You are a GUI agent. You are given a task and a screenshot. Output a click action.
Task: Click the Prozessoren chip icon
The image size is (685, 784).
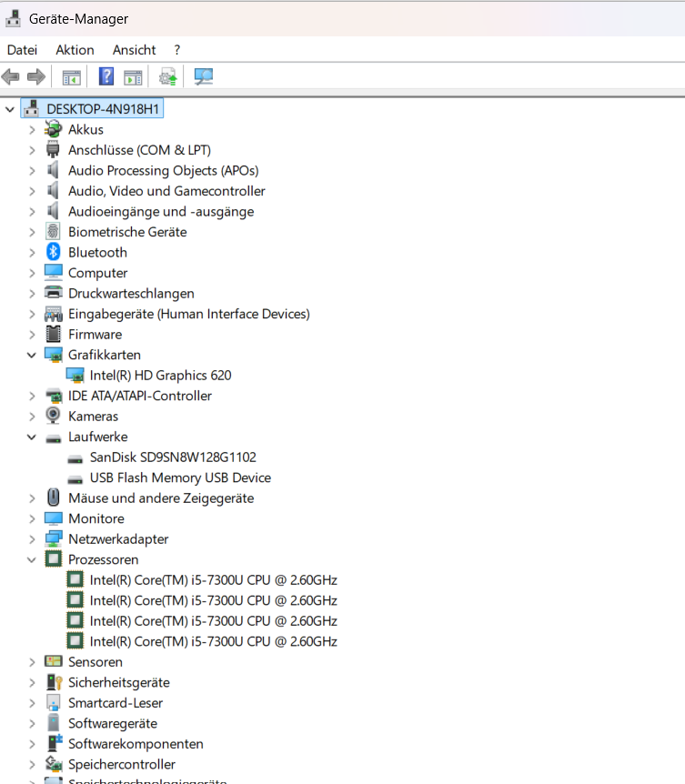coord(53,559)
